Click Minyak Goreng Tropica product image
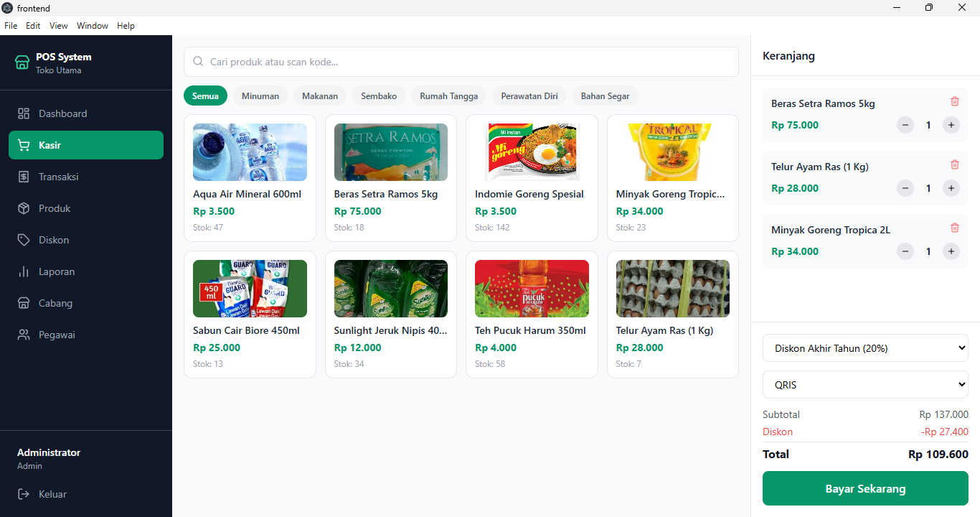Screen dimensions: 980x517 coord(673,152)
